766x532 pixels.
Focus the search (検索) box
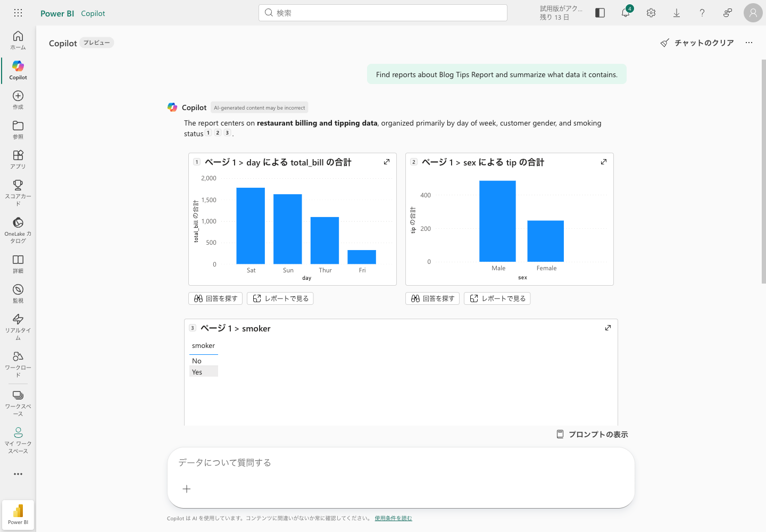[x=383, y=13]
